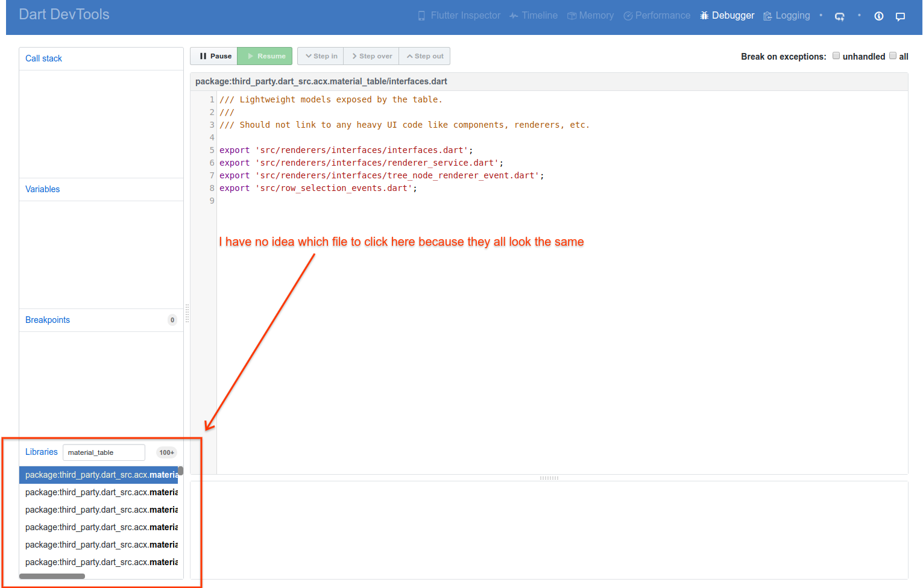
Task: Click the feedback speech bubble icon
Action: point(900,16)
